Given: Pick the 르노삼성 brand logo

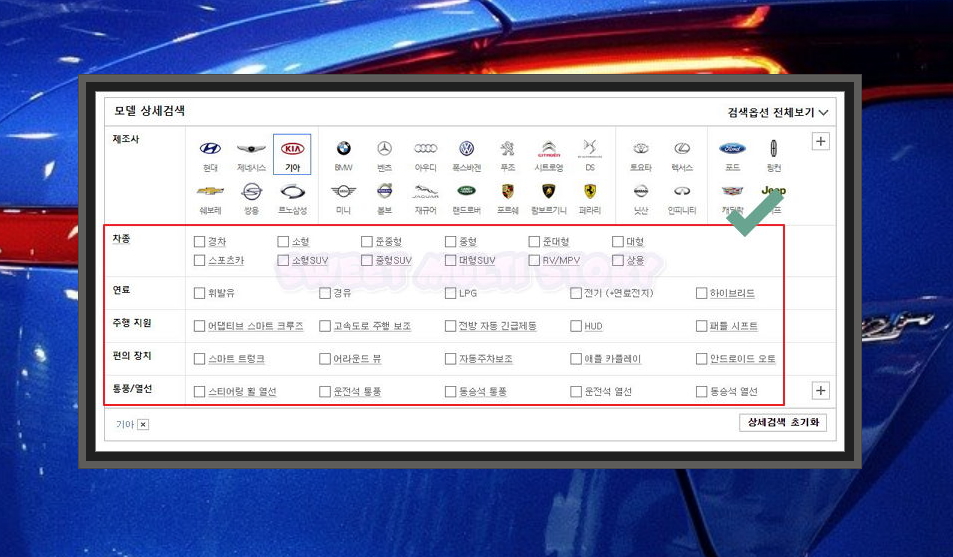Looking at the screenshot, I should pos(292,192).
